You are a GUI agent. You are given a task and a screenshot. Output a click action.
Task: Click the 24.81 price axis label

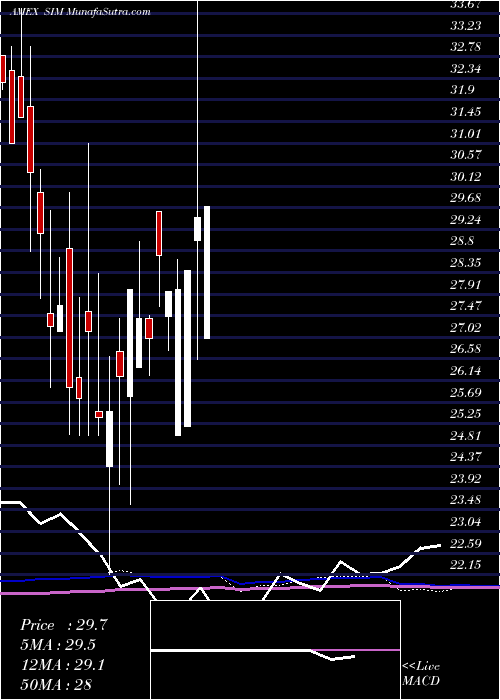pos(466,435)
